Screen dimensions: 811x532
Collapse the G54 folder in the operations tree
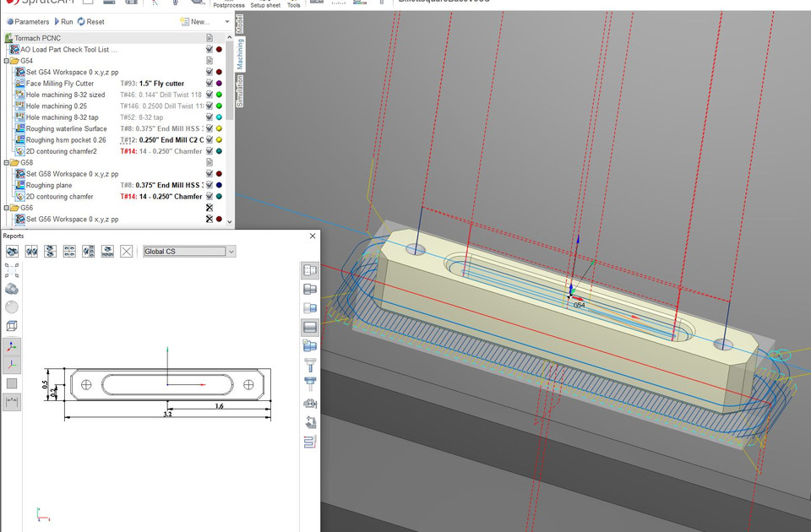point(6,60)
